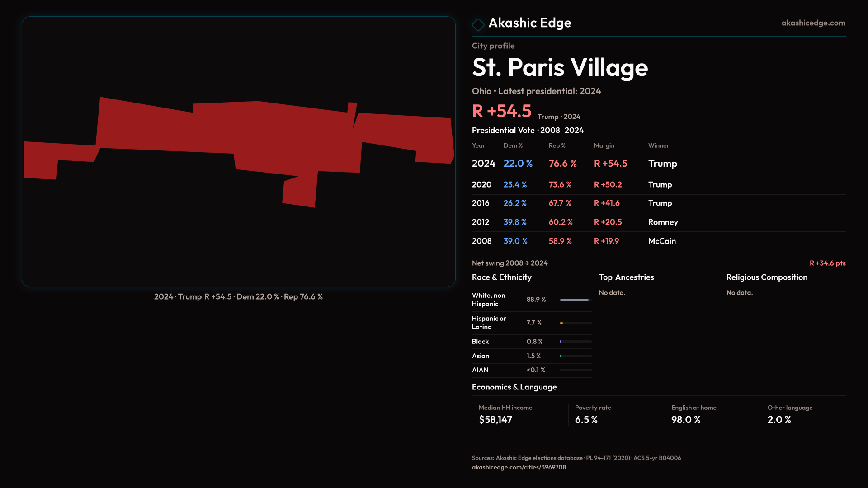The height and width of the screenshot is (488, 868).
Task: Click McCain in the 2008 row
Action: (x=662, y=241)
